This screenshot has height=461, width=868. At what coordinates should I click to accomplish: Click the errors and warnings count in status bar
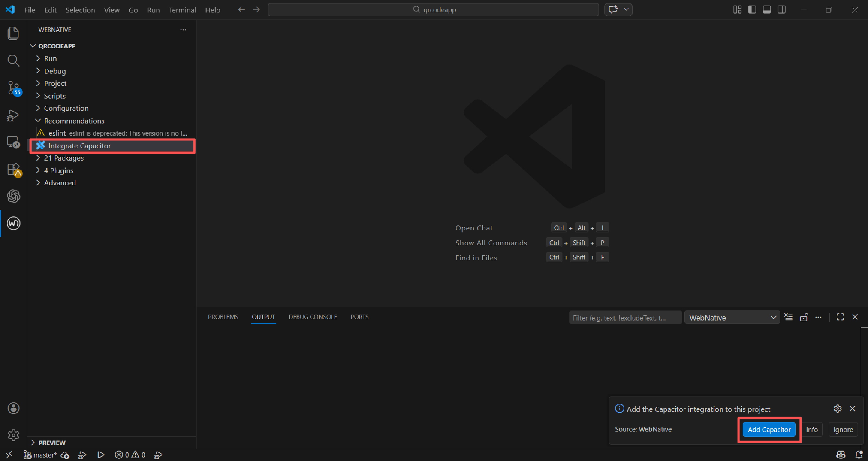click(x=130, y=455)
